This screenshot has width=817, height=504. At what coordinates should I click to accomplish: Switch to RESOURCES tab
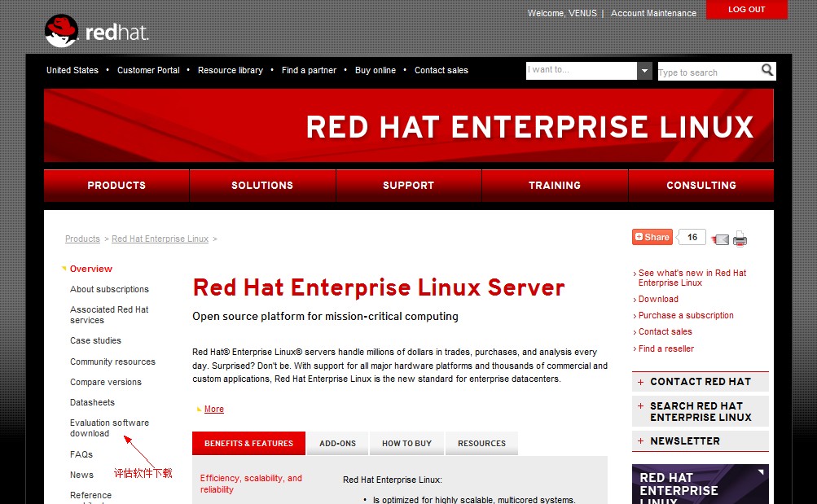[482, 443]
